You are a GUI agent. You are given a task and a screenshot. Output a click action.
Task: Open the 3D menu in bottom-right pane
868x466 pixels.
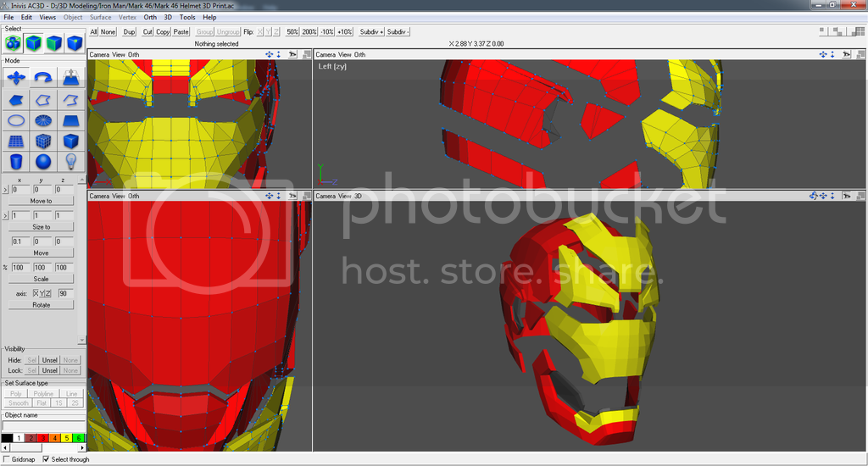pos(358,196)
